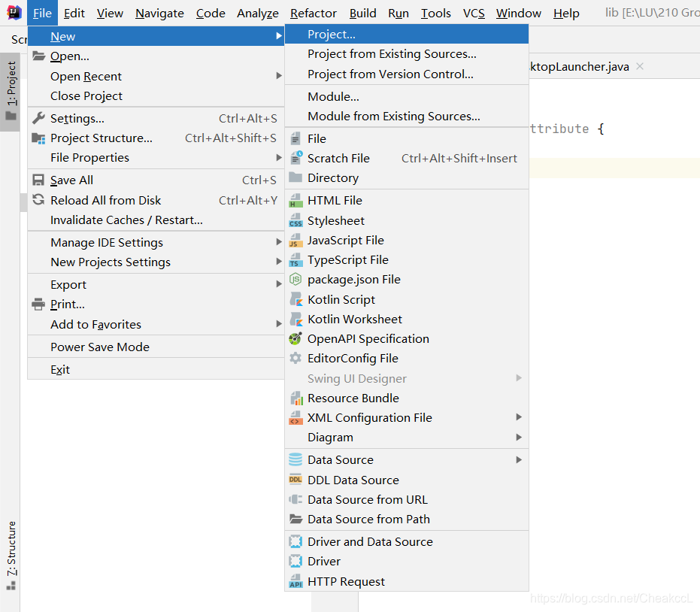This screenshot has width=700, height=612.
Task: Click the XML Configuration File icon
Action: point(295,418)
